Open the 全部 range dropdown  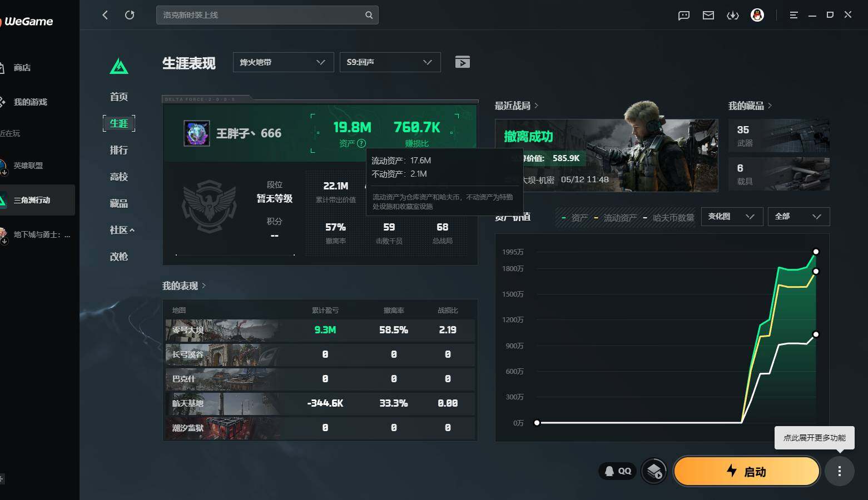798,216
